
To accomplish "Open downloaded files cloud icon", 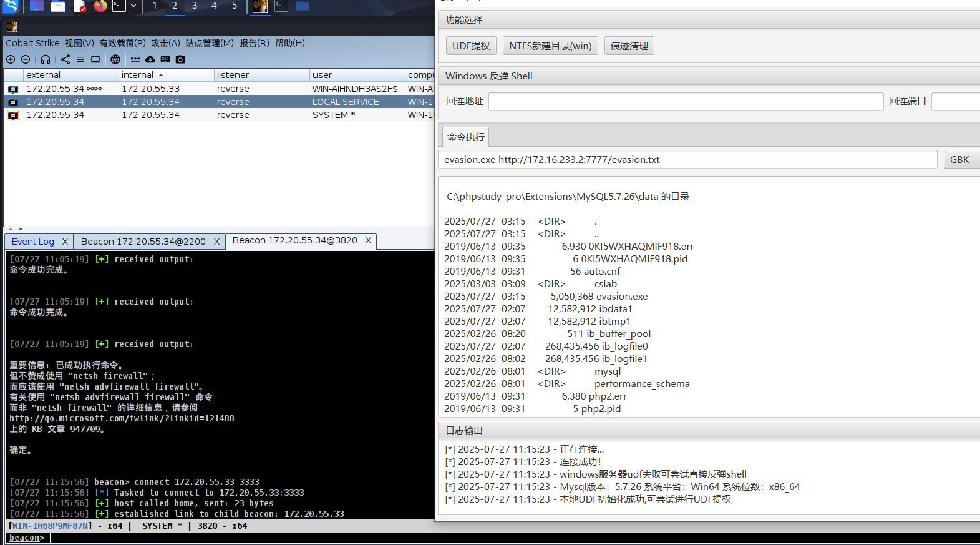I will [150, 59].
